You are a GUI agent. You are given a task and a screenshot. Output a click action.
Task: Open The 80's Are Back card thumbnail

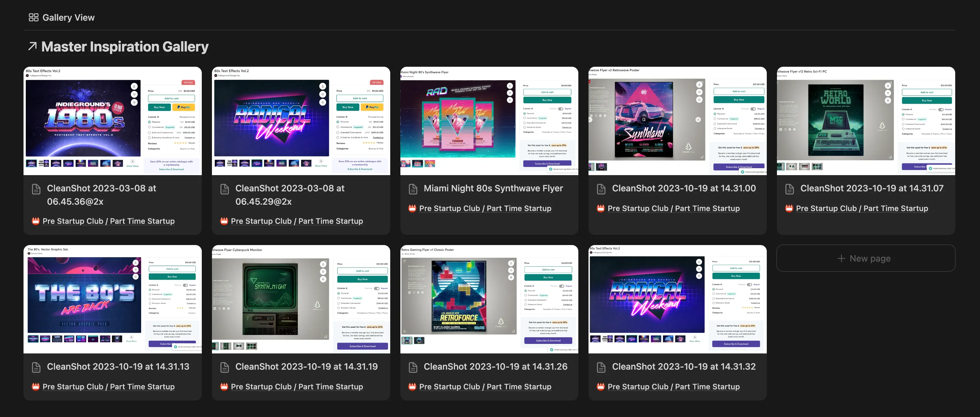[x=112, y=299]
